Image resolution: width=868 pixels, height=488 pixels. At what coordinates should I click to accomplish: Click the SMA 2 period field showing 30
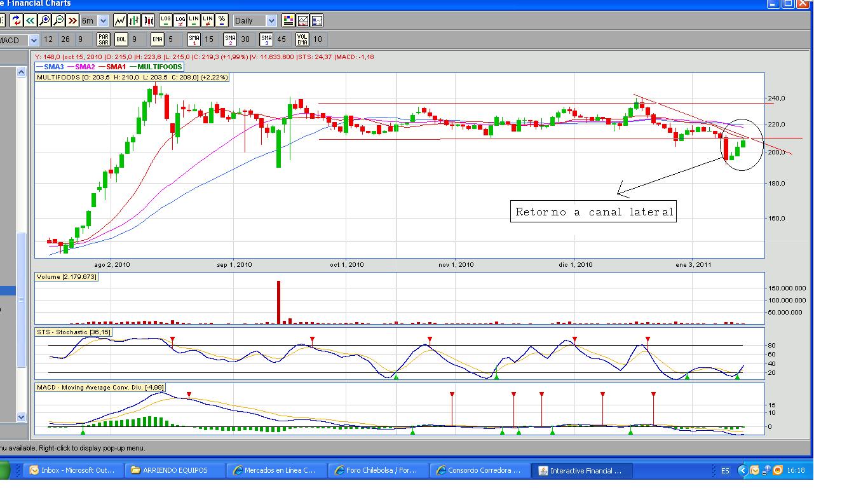(247, 39)
